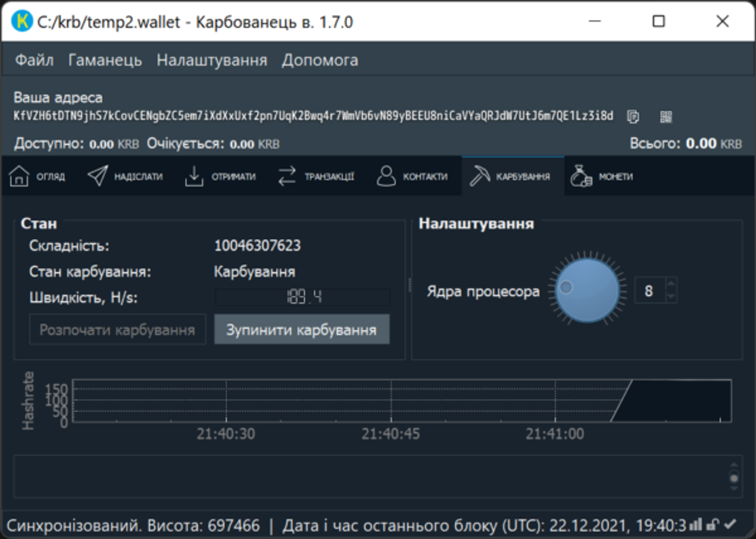Click the Karbovanets K logo icon
The image size is (756, 539).
(22, 21)
